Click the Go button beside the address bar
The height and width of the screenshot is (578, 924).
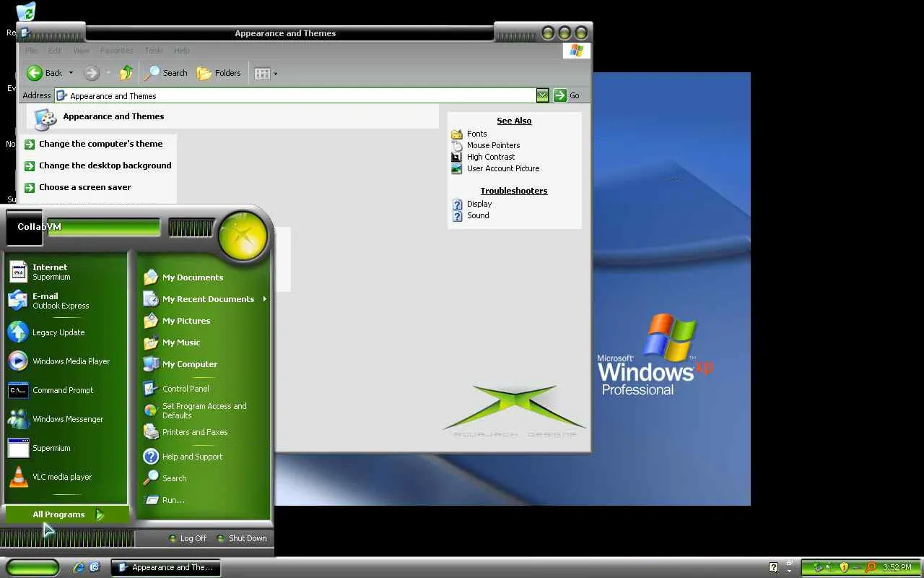(567, 95)
